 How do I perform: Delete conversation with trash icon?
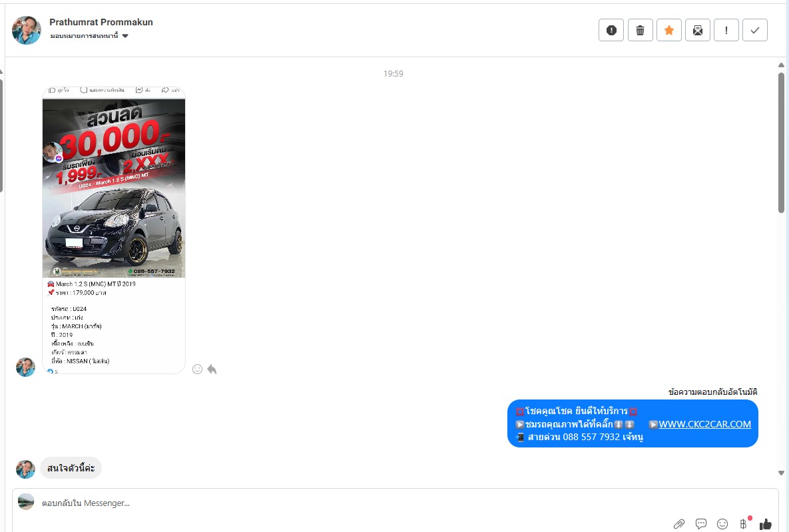tap(640, 30)
